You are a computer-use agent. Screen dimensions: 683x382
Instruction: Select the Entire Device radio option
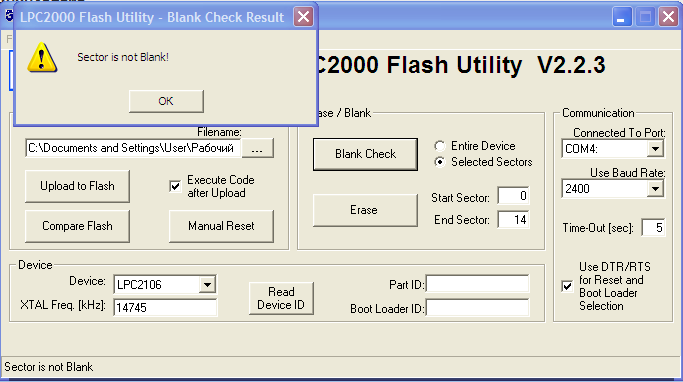[440, 146]
